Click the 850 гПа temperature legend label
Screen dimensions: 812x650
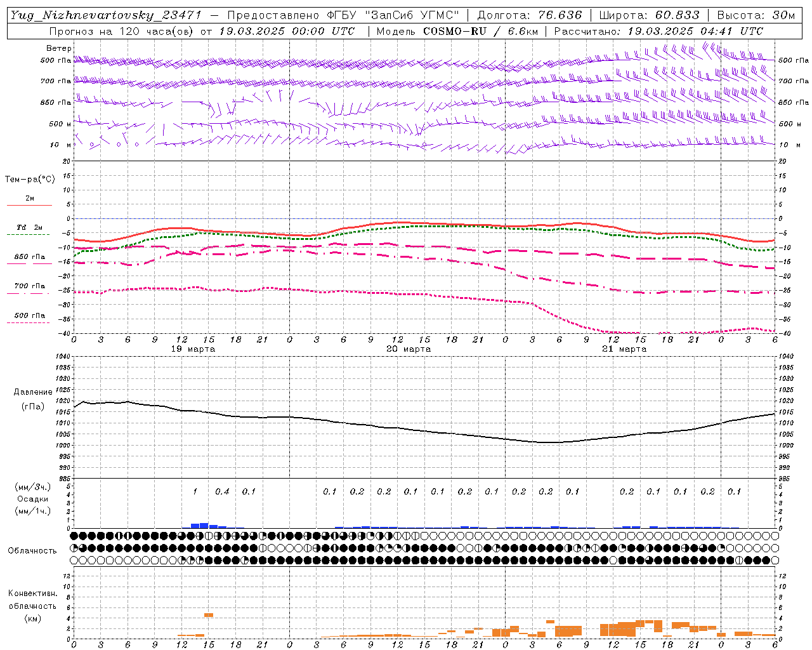pos(29,257)
